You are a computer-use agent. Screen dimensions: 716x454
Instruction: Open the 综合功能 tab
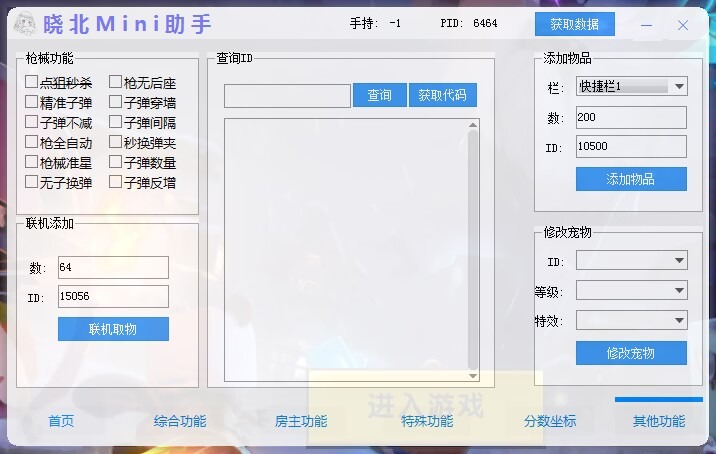coord(180,421)
